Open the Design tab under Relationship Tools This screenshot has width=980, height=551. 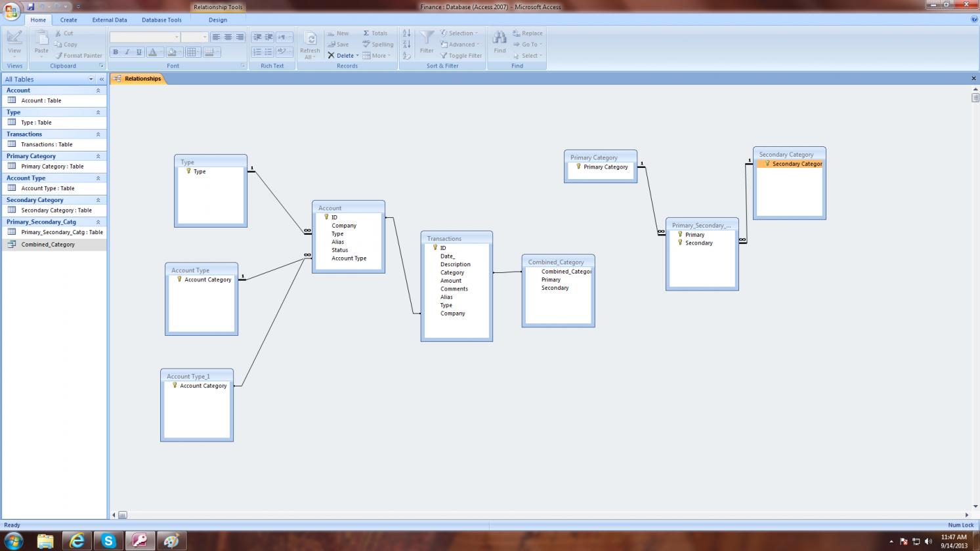218,20
